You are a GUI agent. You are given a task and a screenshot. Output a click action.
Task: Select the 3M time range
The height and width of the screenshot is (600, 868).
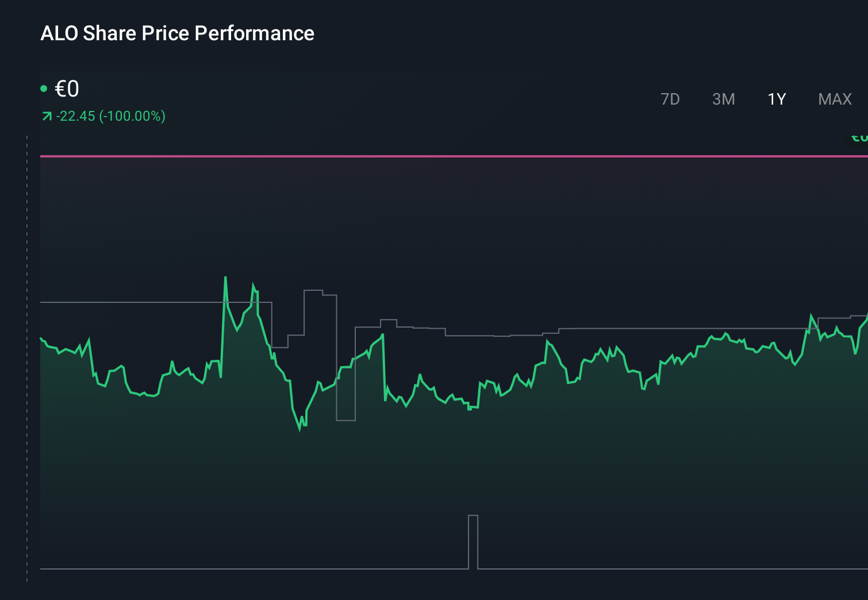pyautogui.click(x=724, y=99)
